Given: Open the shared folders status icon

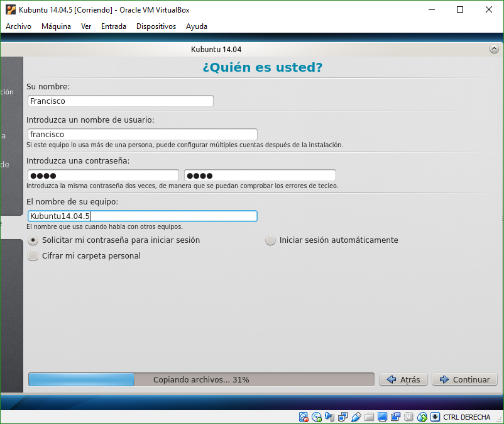Looking at the screenshot, I should click(x=370, y=417).
